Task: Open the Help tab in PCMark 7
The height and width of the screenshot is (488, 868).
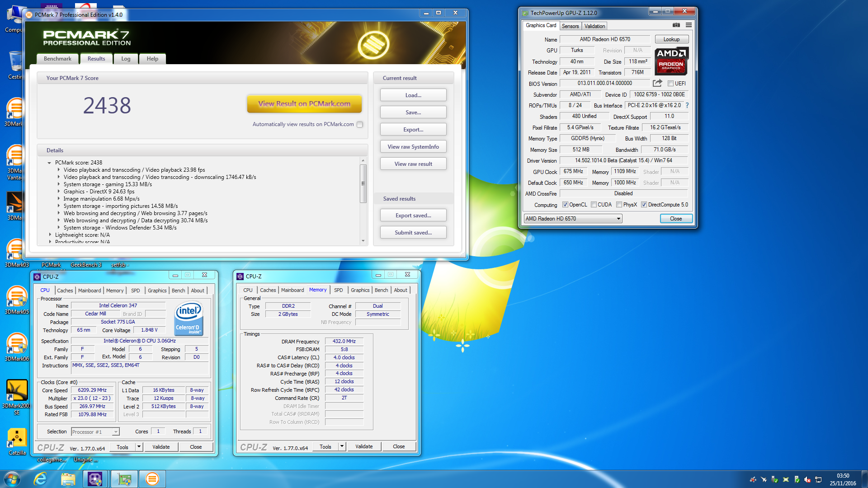Action: click(152, 59)
